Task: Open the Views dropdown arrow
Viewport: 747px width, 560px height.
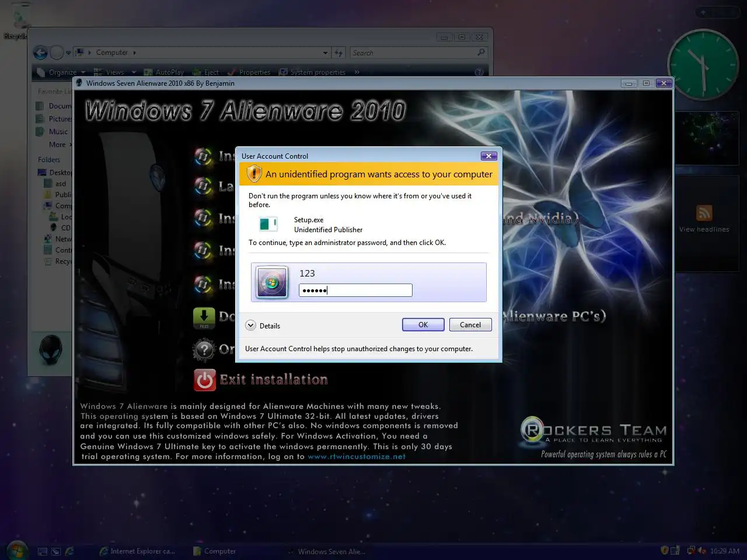Action: [134, 72]
